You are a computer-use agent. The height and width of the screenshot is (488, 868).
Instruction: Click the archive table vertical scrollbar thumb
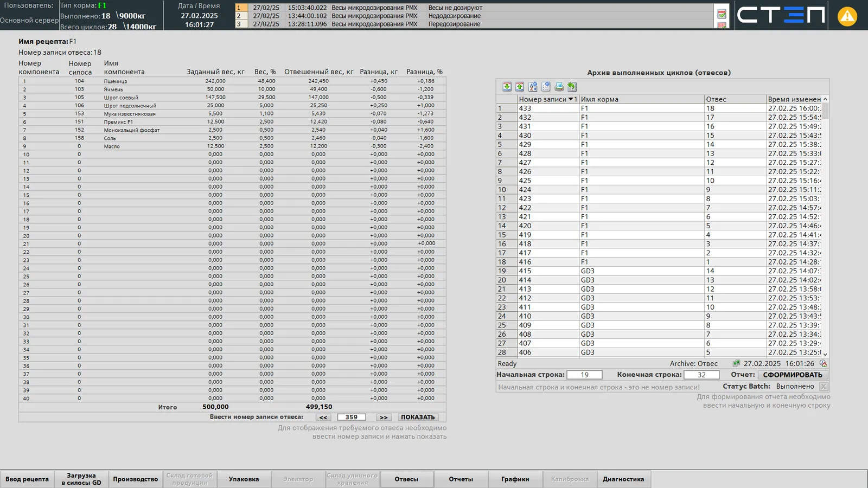825,111
